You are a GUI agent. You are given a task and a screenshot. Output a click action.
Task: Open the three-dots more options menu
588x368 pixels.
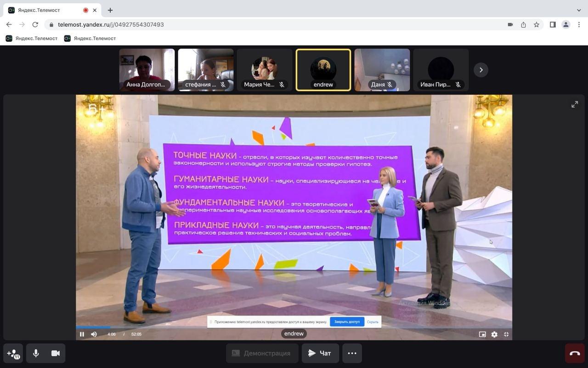click(x=352, y=353)
